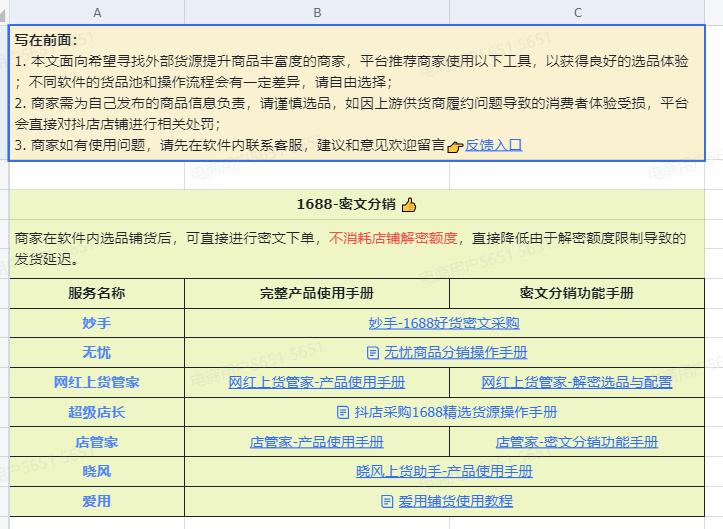The image size is (723, 529).
Task: Open 无忧商品分销操作手册 document link
Action: click(x=456, y=353)
